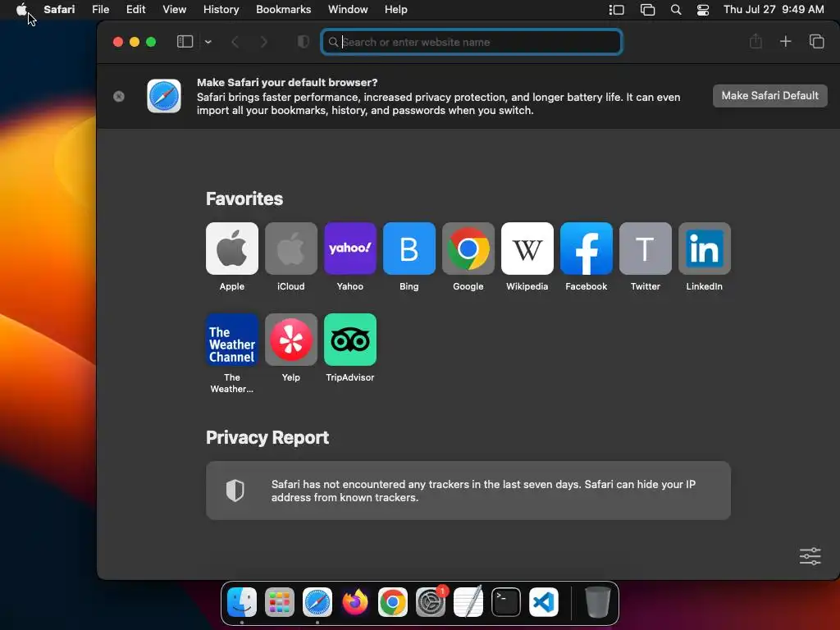Image resolution: width=840 pixels, height=630 pixels.
Task: Open the privacy shield icon in toolbar
Action: [x=304, y=42]
